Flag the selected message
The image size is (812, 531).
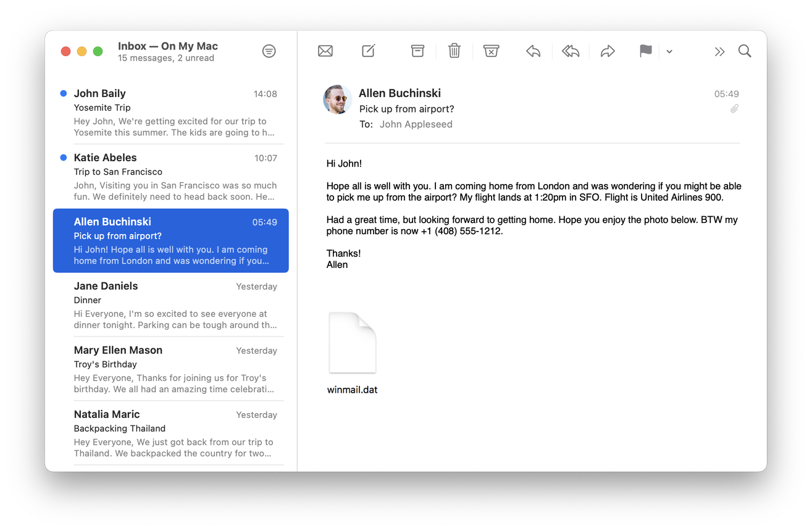pyautogui.click(x=645, y=51)
